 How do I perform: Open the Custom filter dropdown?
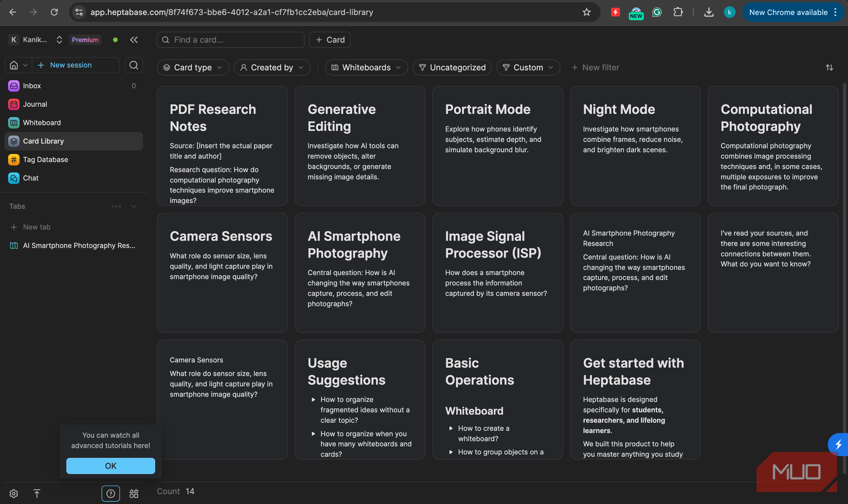coord(528,67)
